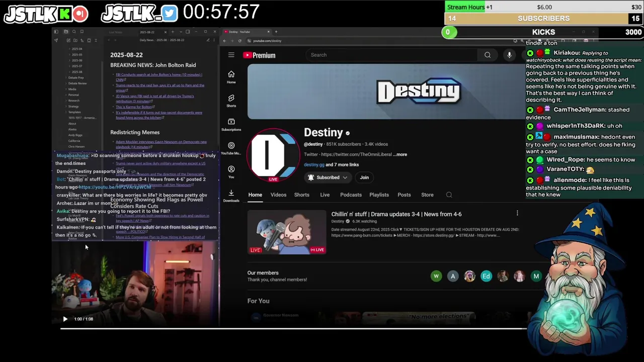
Task: Open the notes app search icon
Action: [74, 32]
